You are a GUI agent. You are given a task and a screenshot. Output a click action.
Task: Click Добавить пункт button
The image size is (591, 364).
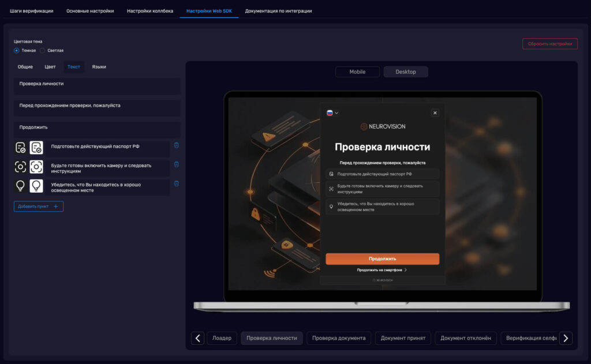click(x=39, y=206)
